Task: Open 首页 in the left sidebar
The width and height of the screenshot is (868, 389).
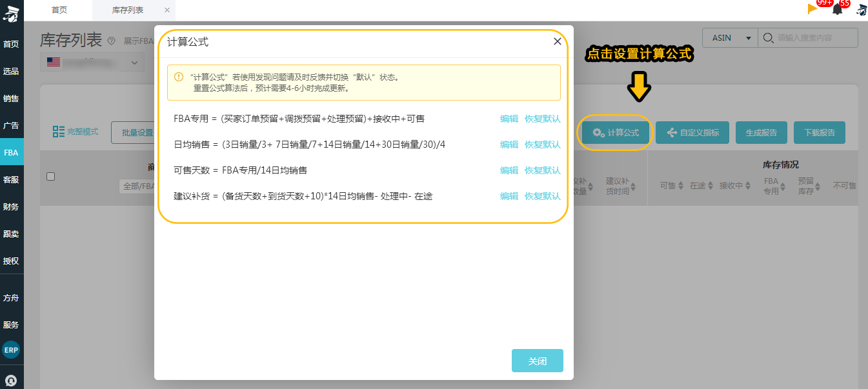Action: 12,45
